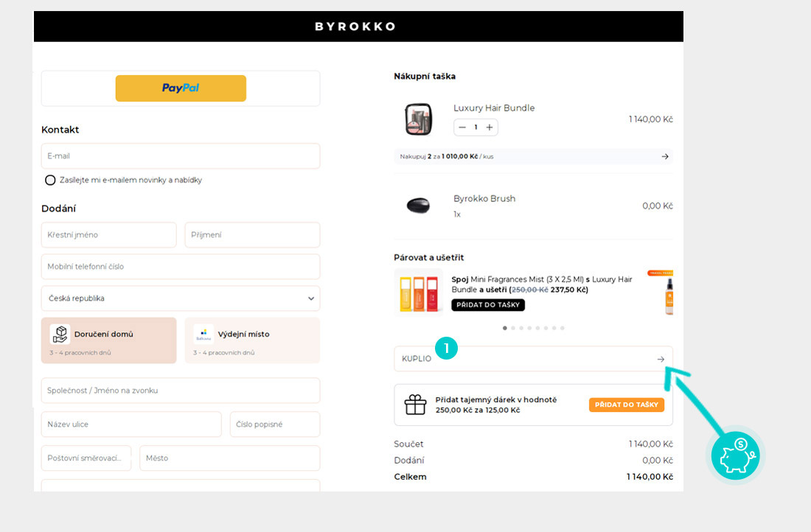Image resolution: width=811 pixels, height=532 pixels.
Task: Select Výdejní místo pickup option
Action: [x=252, y=340]
